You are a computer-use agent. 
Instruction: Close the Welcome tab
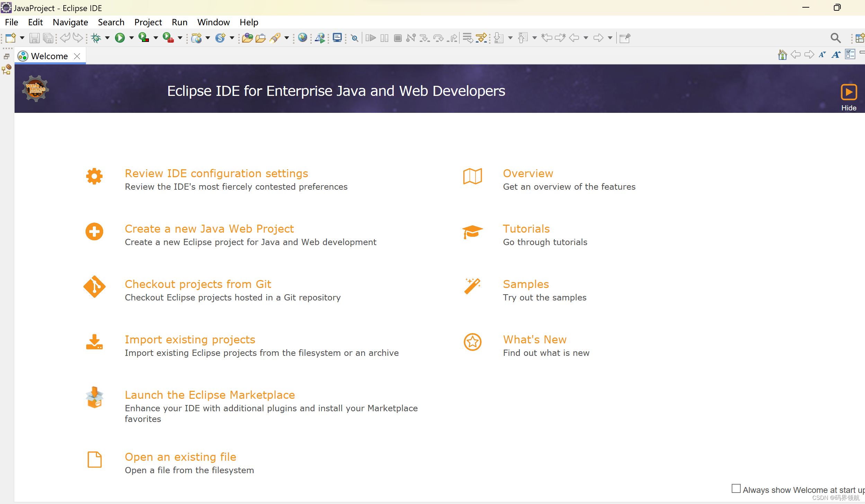[x=77, y=56]
